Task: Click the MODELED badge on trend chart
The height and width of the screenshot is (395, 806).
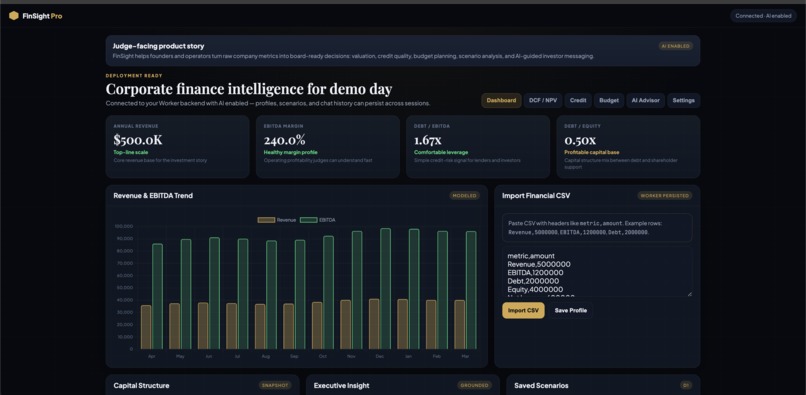Action: (x=464, y=195)
